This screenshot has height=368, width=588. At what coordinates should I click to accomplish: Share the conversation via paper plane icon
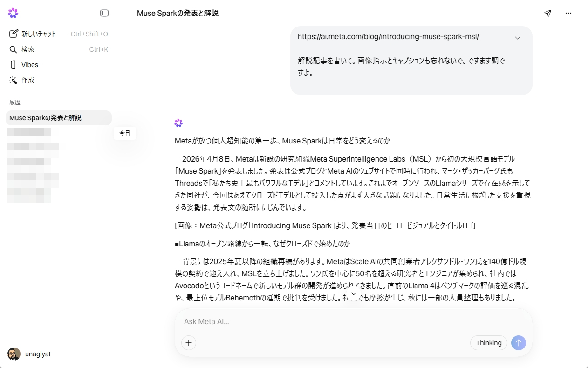pos(547,13)
